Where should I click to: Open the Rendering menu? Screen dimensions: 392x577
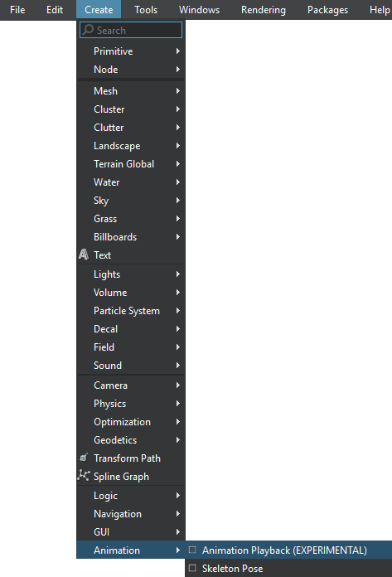[x=264, y=10]
